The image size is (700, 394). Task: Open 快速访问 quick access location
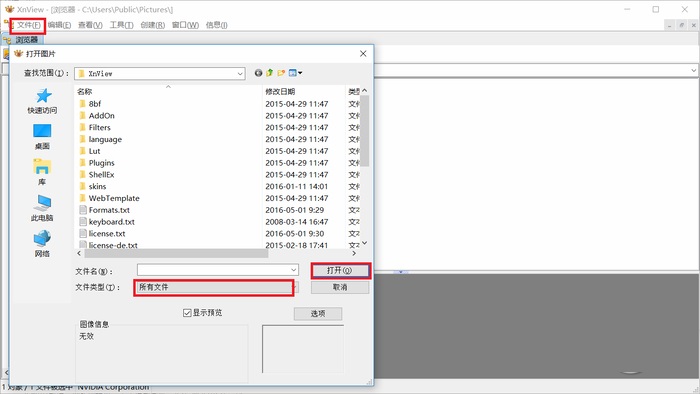tap(42, 101)
